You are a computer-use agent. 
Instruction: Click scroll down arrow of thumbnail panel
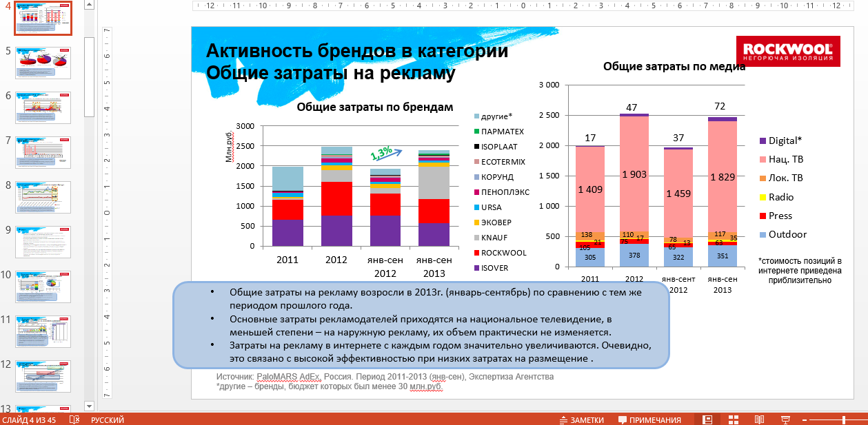89,405
